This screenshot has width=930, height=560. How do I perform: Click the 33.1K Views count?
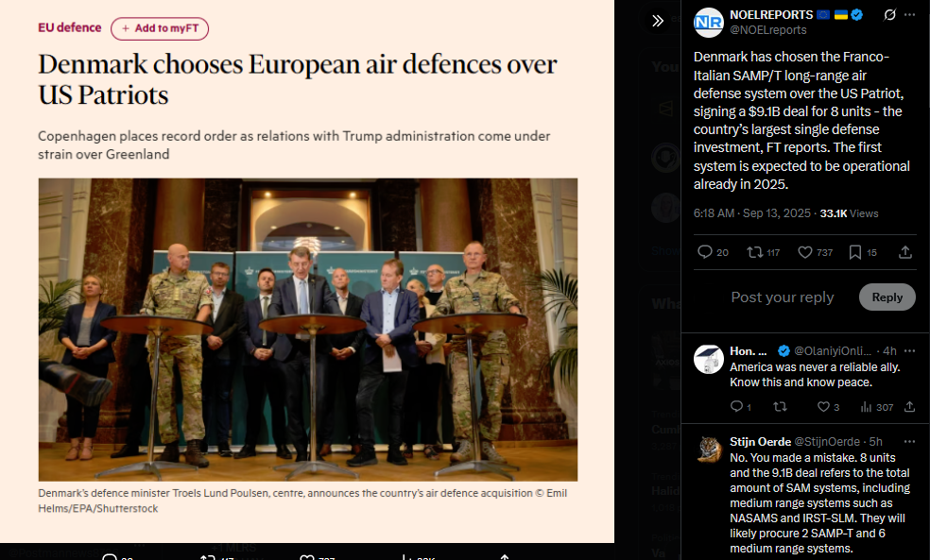point(849,213)
